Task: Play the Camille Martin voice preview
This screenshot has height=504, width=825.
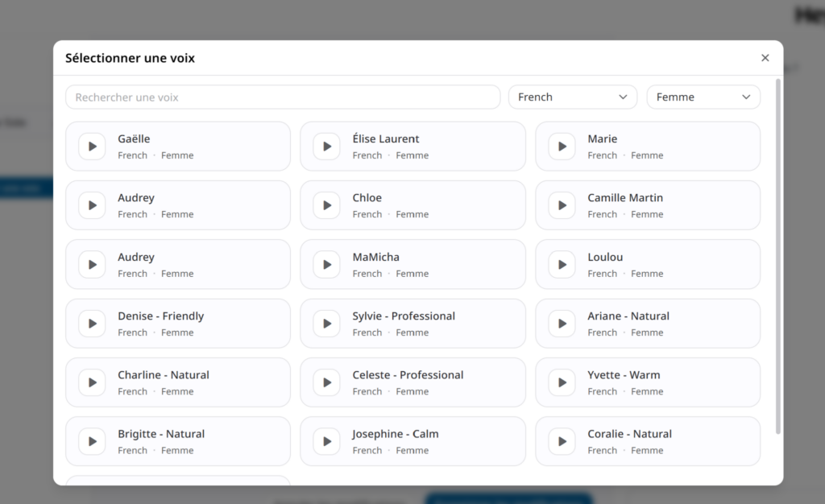Action: tap(562, 205)
